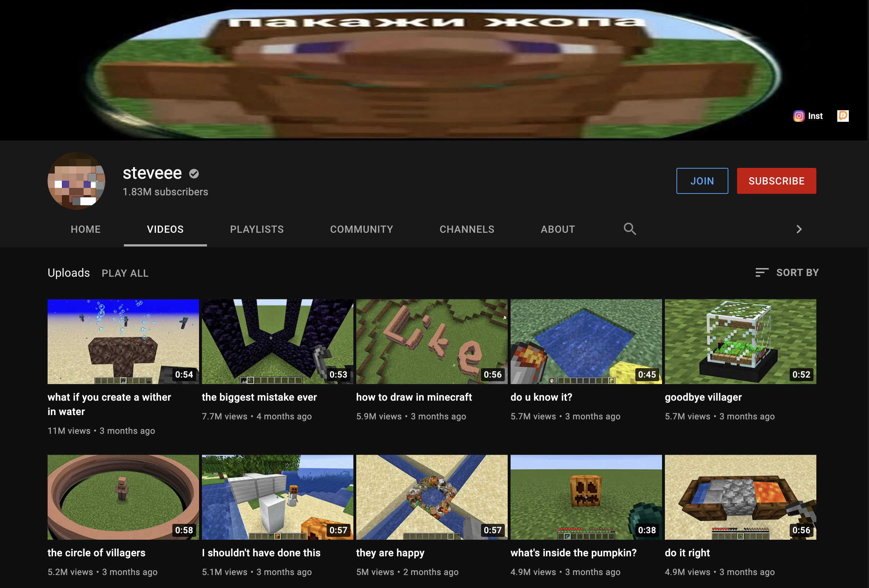Click the '7.7M views • 4 months ago' text
Screen dimensions: 869x588
pos(256,416)
